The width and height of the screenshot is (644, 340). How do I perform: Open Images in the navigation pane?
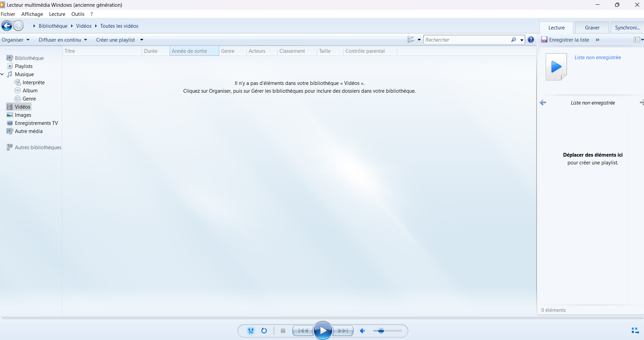pos(23,115)
